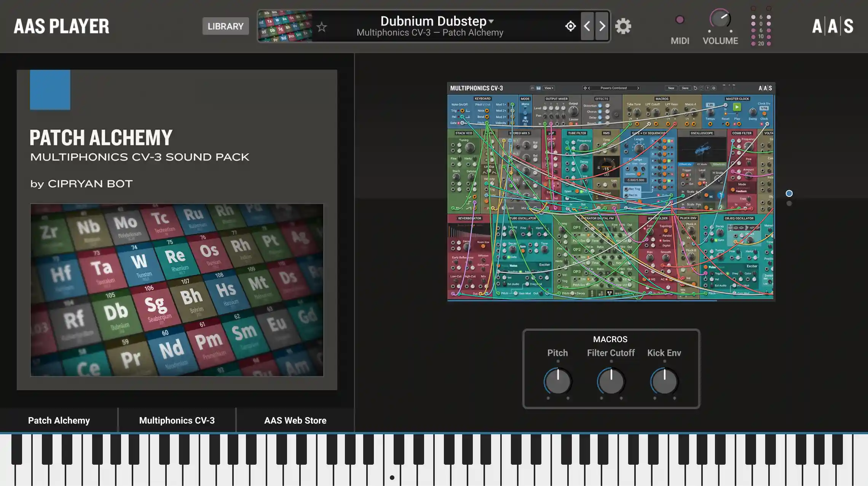The image size is (868, 486).
Task: Select the first page indicator dot
Action: pos(789,193)
